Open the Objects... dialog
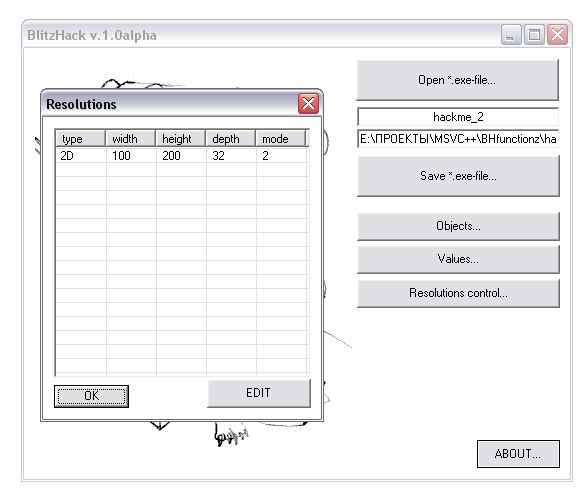This screenshot has width=583, height=503. [x=458, y=226]
